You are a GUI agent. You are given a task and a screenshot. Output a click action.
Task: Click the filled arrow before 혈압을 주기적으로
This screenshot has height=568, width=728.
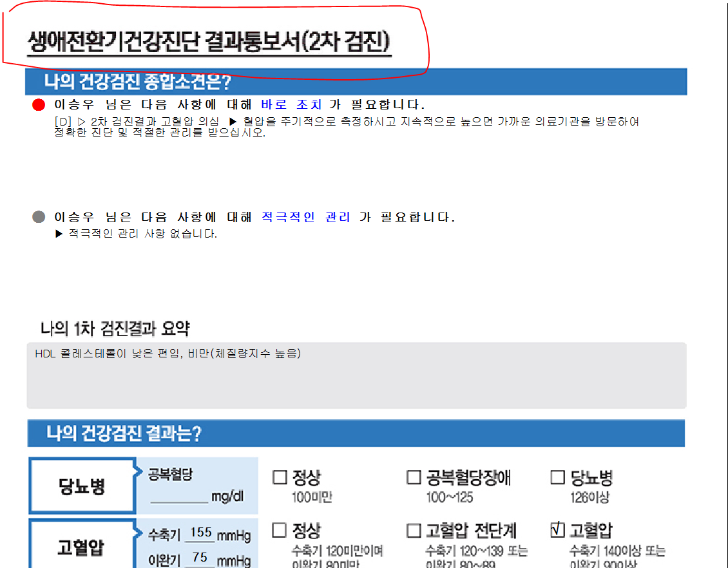pos(233,122)
